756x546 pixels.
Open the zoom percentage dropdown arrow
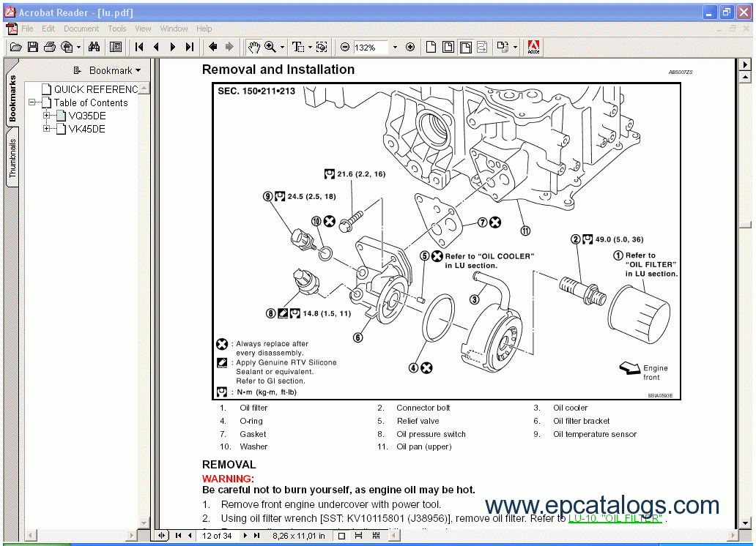395,47
